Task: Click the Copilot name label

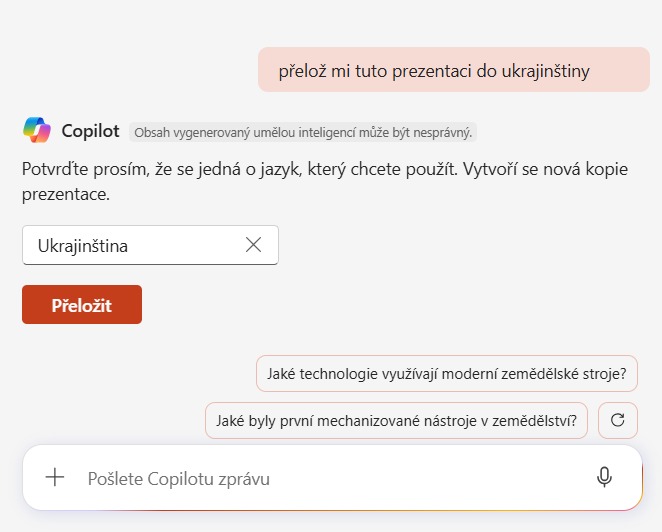Action: tap(90, 131)
